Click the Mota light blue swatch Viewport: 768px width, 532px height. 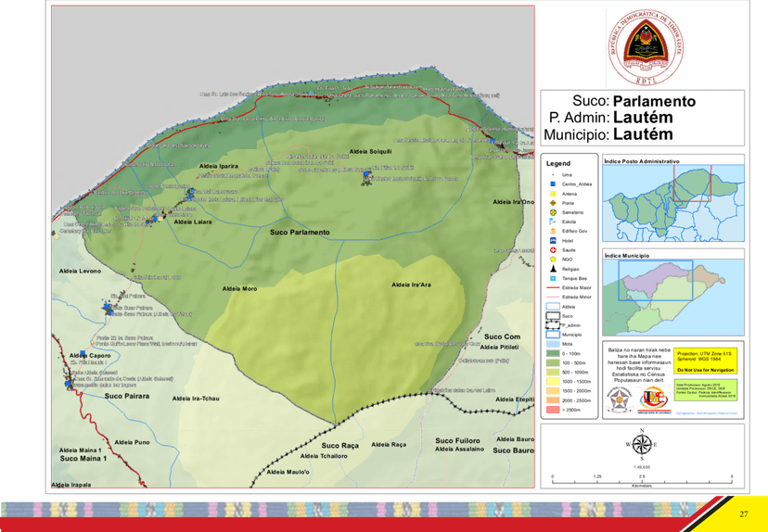553,344
